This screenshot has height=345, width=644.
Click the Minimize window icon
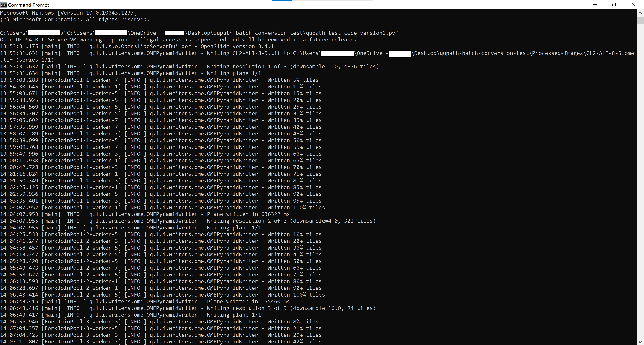[595, 5]
